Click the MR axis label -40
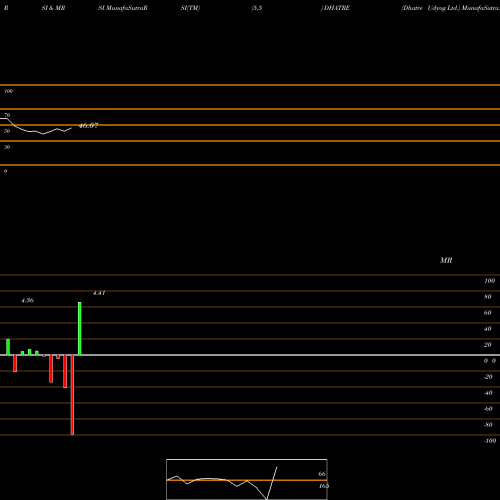This screenshot has width=500, height=500. click(488, 393)
